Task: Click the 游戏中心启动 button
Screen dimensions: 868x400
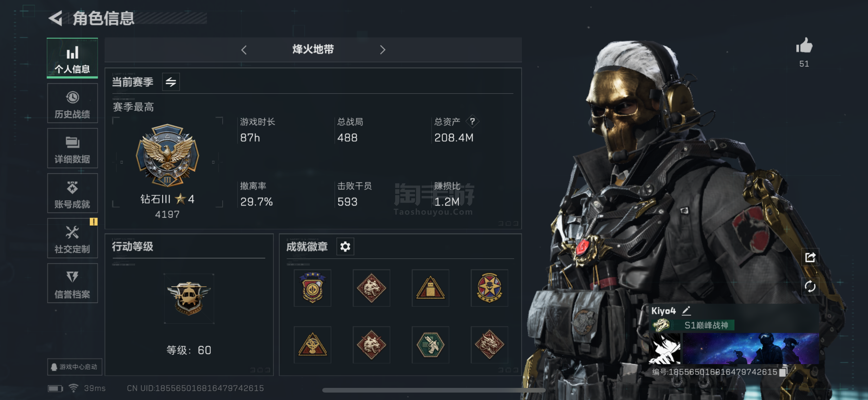Action: pyautogui.click(x=75, y=367)
